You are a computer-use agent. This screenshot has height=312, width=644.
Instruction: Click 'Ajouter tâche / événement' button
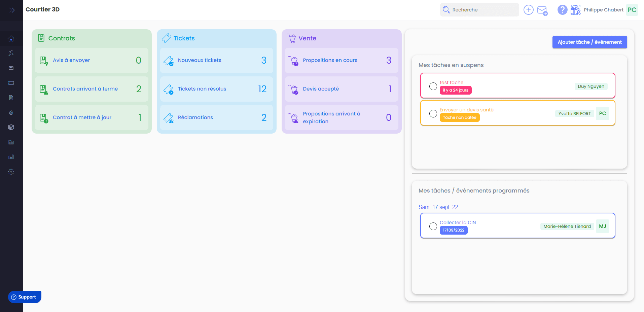[x=589, y=42]
